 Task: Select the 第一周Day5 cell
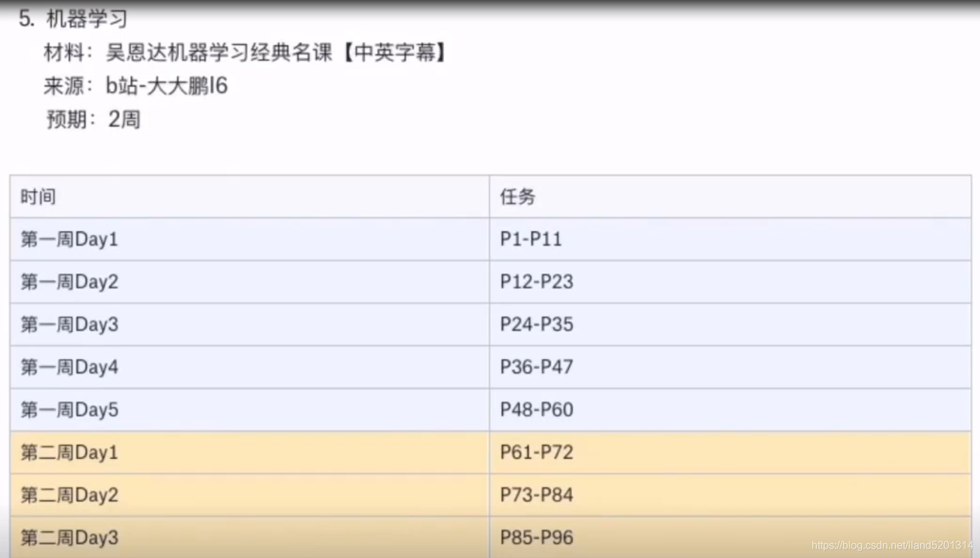(x=249, y=410)
